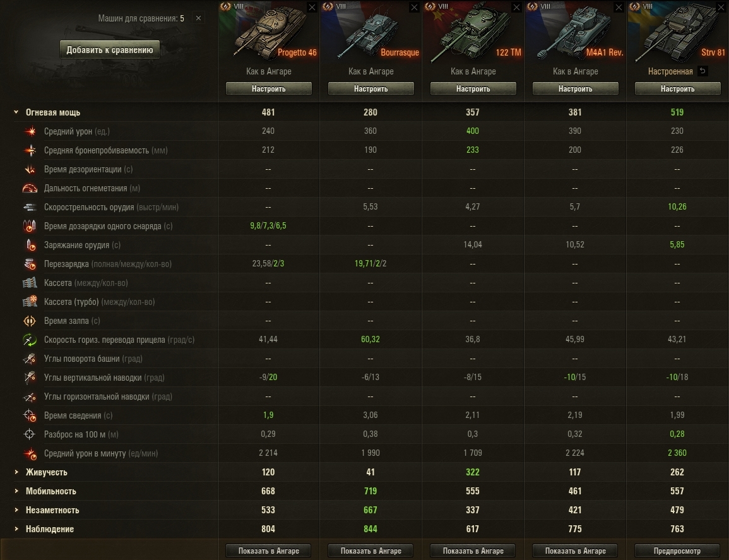Click the Средний урон damage icon
Viewport: 729px width, 560px height.
[x=30, y=131]
